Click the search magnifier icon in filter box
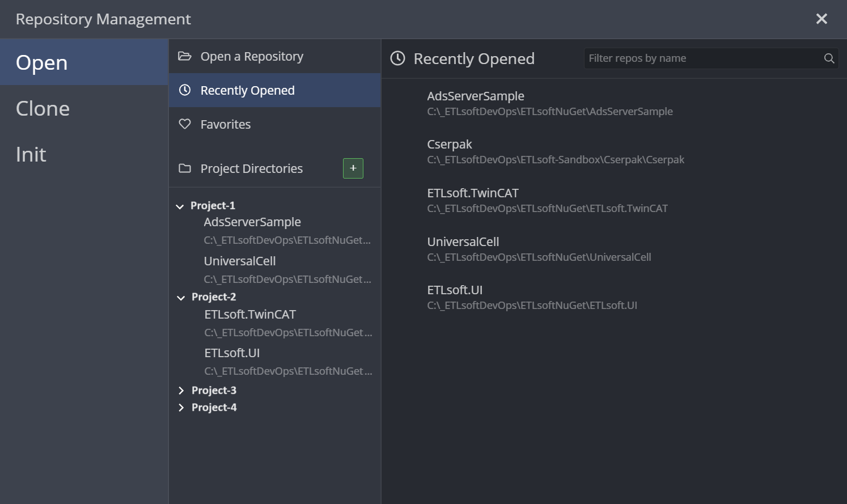 829,58
